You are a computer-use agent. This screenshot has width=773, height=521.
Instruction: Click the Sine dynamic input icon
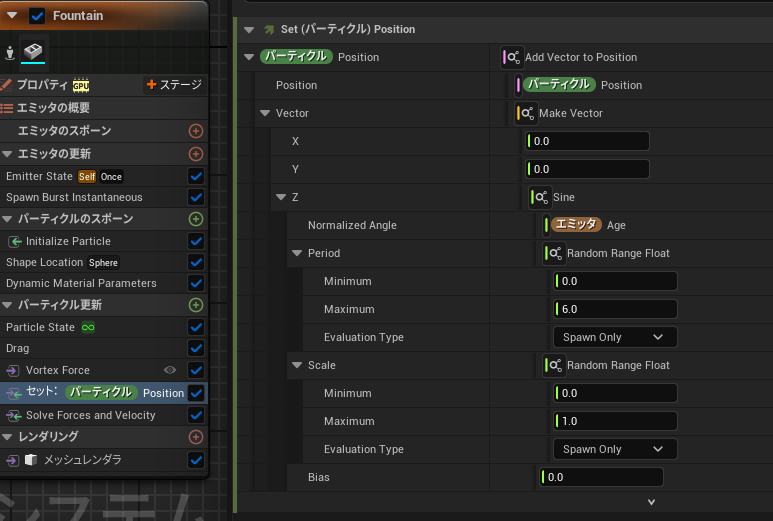[539, 198]
